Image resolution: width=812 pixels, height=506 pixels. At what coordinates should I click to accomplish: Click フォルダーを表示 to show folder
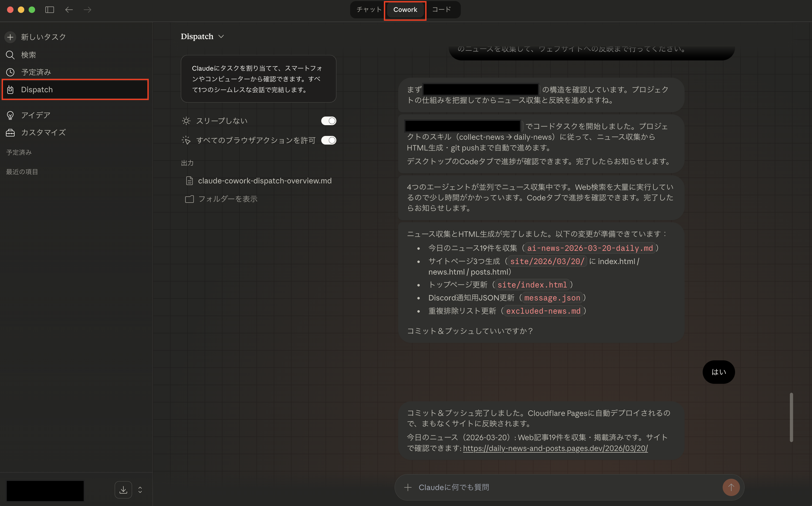pos(228,199)
